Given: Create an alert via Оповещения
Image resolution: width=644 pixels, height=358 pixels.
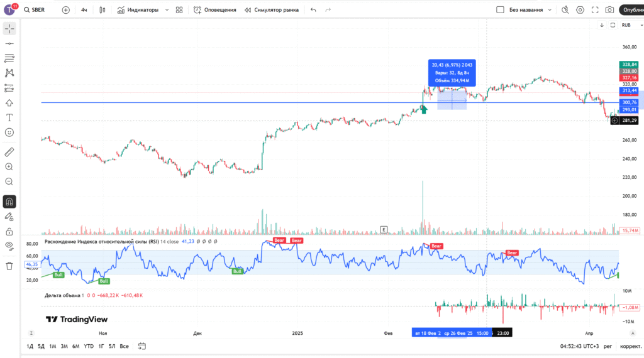Looking at the screenshot, I should click(x=215, y=10).
